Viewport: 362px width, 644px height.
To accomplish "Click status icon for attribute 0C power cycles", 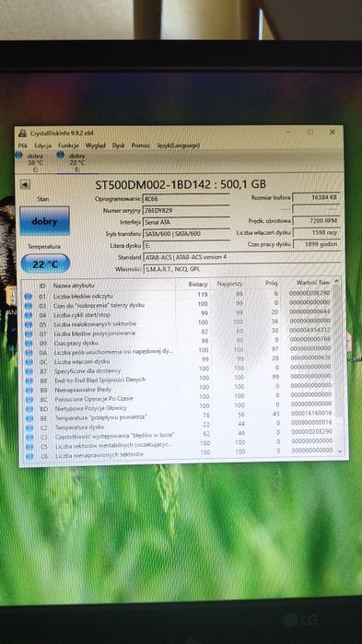I will coord(29,362).
